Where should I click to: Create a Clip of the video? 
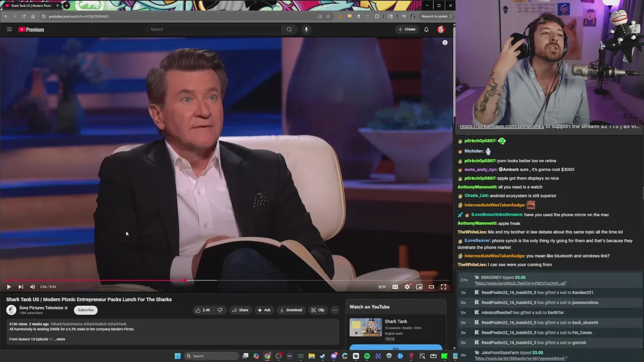coord(317,310)
